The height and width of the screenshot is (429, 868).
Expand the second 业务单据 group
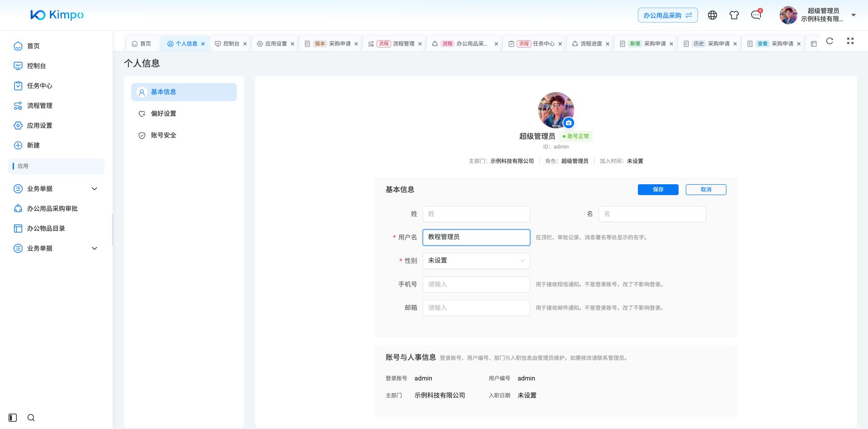coord(56,248)
